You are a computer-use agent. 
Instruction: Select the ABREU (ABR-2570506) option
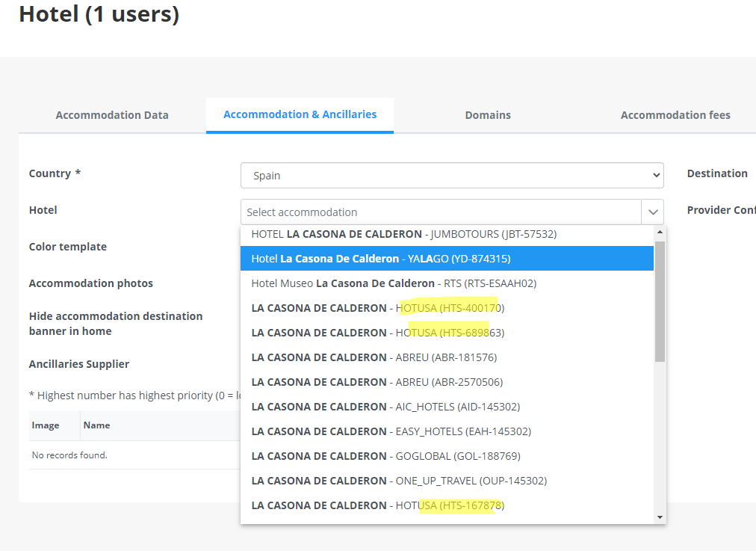(377, 382)
